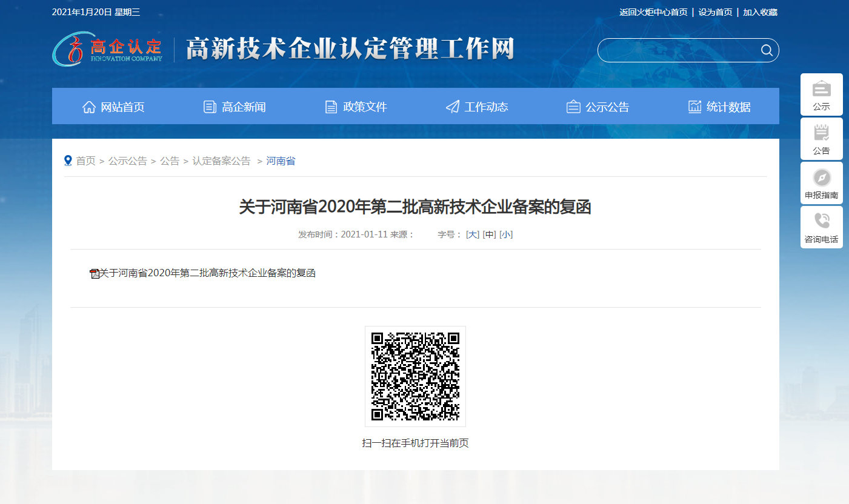Image resolution: width=849 pixels, height=504 pixels.
Task: Click the PDF attachment file icon
Action: coord(95,274)
